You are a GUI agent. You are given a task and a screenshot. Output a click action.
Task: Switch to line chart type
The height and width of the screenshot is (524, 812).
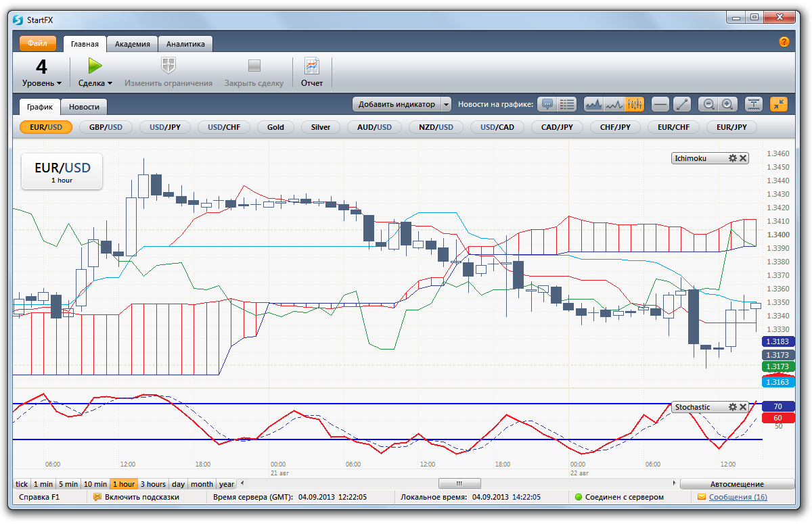point(614,105)
